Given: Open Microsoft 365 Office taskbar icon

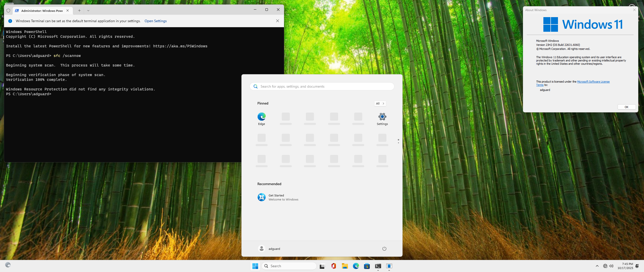Looking at the screenshot, I should pyautogui.click(x=334, y=266).
